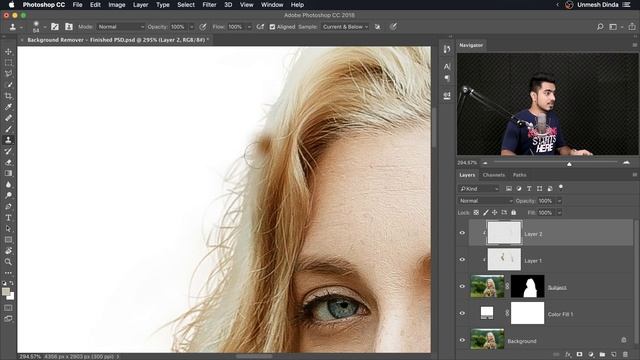
Task: Hide the Background layer visibility eye
Action: [x=462, y=340]
